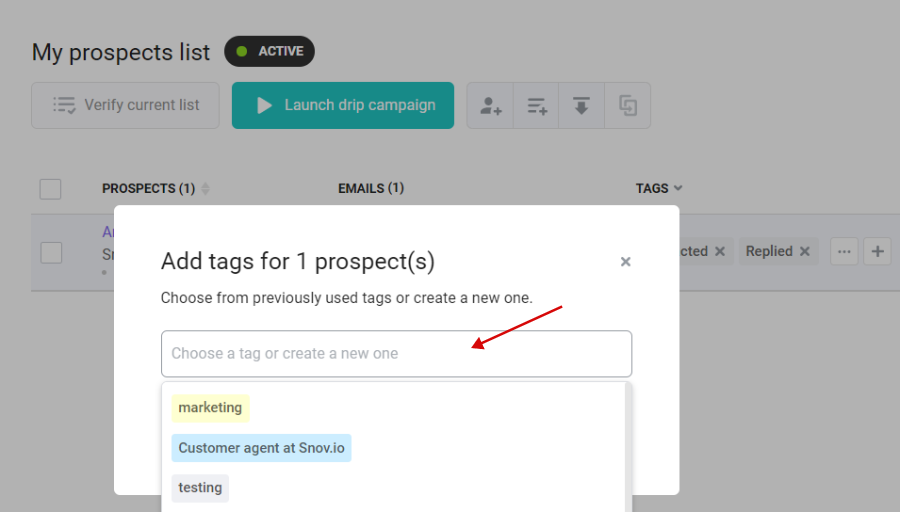
Task: Focus the Choose a tag input field
Action: pyautogui.click(x=397, y=354)
